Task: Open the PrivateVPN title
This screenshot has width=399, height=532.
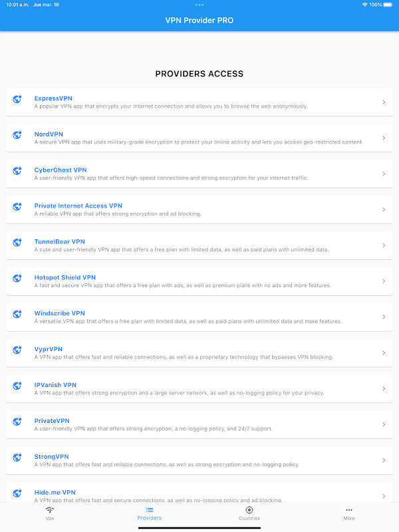Action: coord(52,421)
